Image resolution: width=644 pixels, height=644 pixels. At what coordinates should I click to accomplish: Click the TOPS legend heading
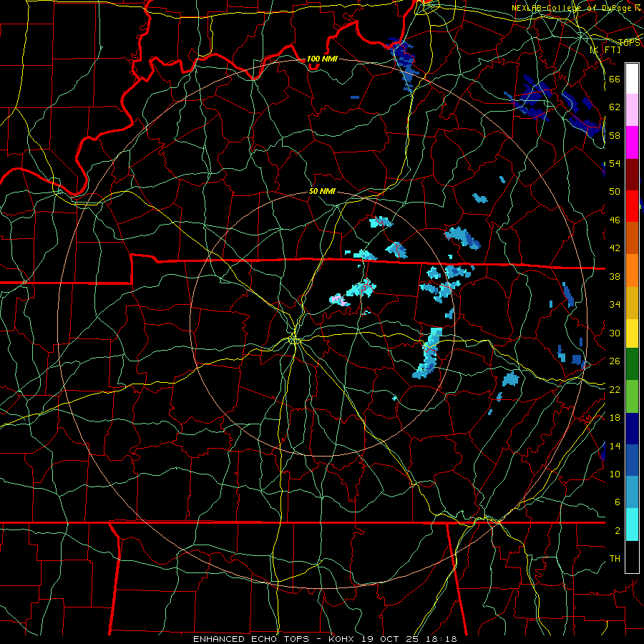[x=629, y=43]
